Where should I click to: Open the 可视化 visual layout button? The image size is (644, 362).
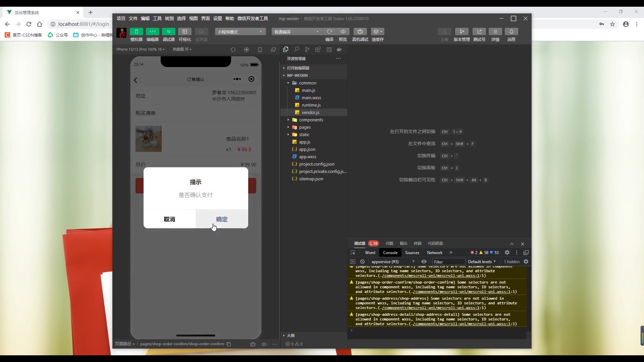pos(184,32)
